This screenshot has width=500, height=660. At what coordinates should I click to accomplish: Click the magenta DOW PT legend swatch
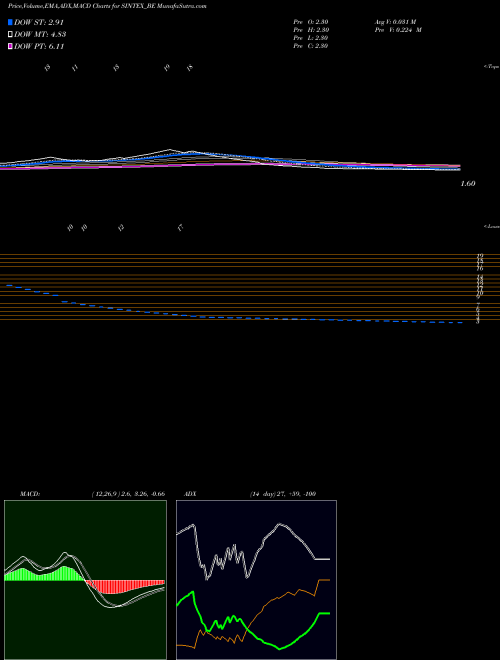(10, 46)
